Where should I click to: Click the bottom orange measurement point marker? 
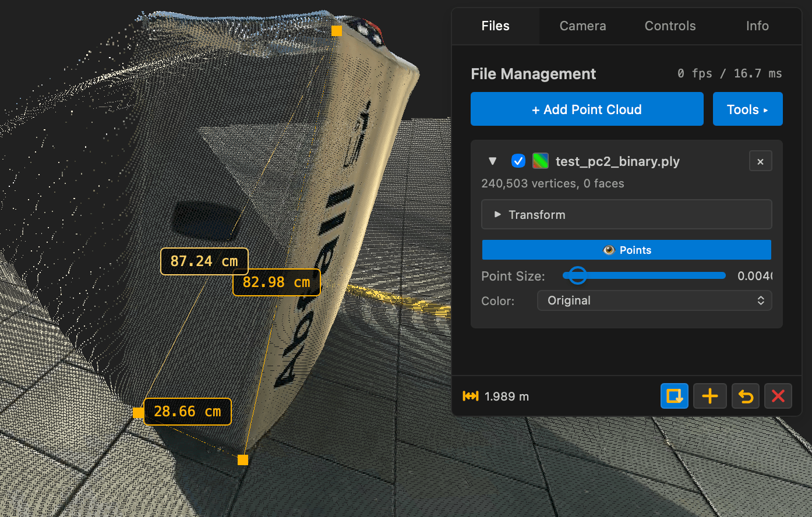(243, 460)
